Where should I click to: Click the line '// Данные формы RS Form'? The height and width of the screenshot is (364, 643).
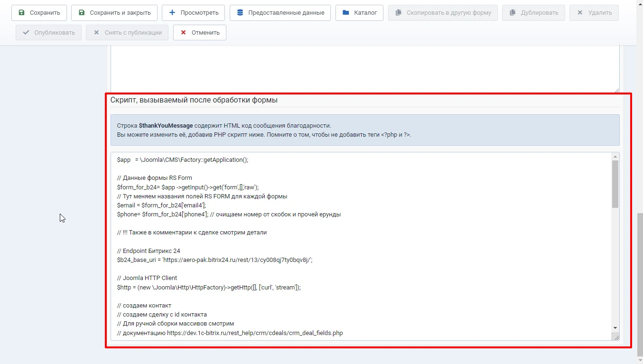pos(155,178)
